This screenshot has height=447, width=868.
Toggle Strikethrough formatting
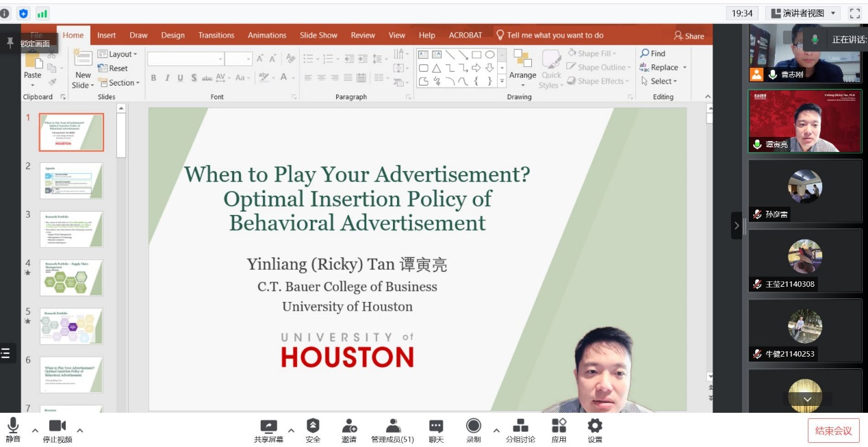(x=207, y=78)
